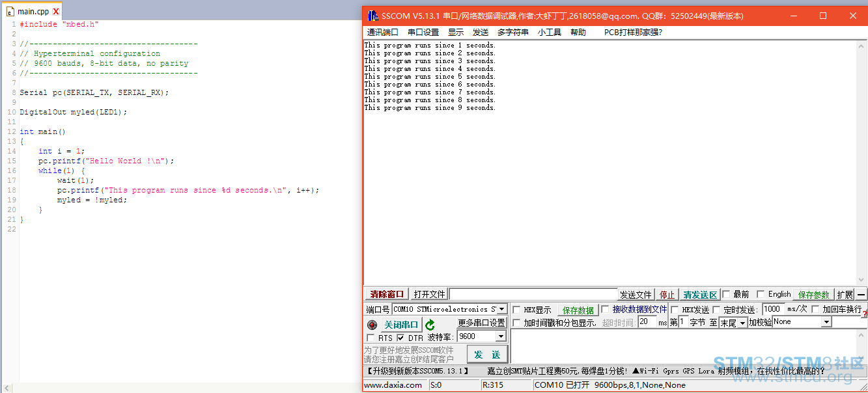
Task: Open the 端口号 COM10 port dropdown
Action: point(501,309)
